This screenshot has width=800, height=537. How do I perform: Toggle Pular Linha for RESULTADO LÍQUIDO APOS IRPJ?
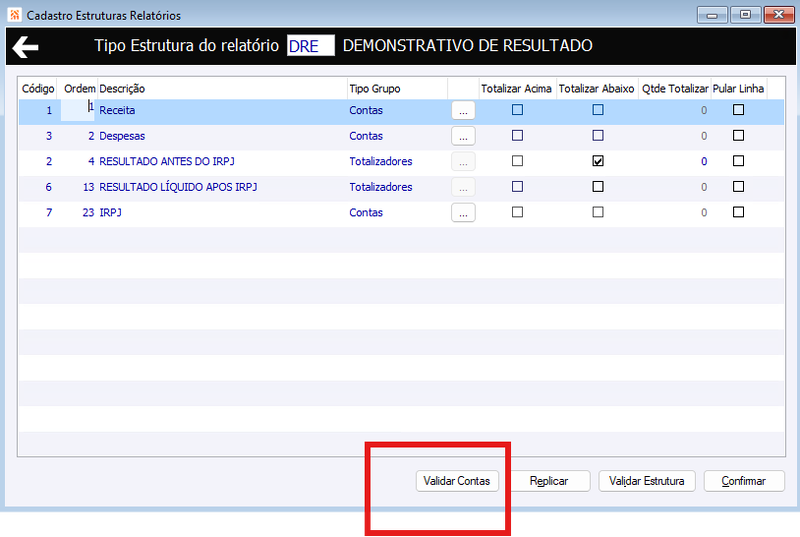[738, 186]
